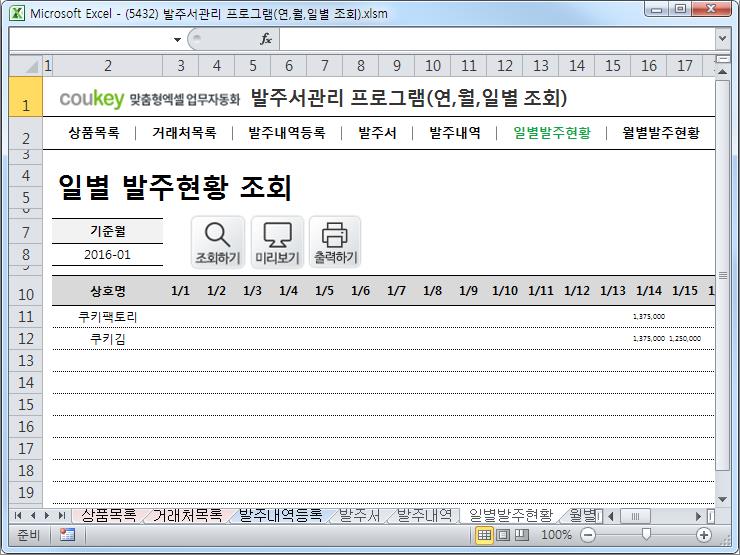Click the 미리보기 monitor preview button
Screen dimensions: 740x555
pos(277,243)
